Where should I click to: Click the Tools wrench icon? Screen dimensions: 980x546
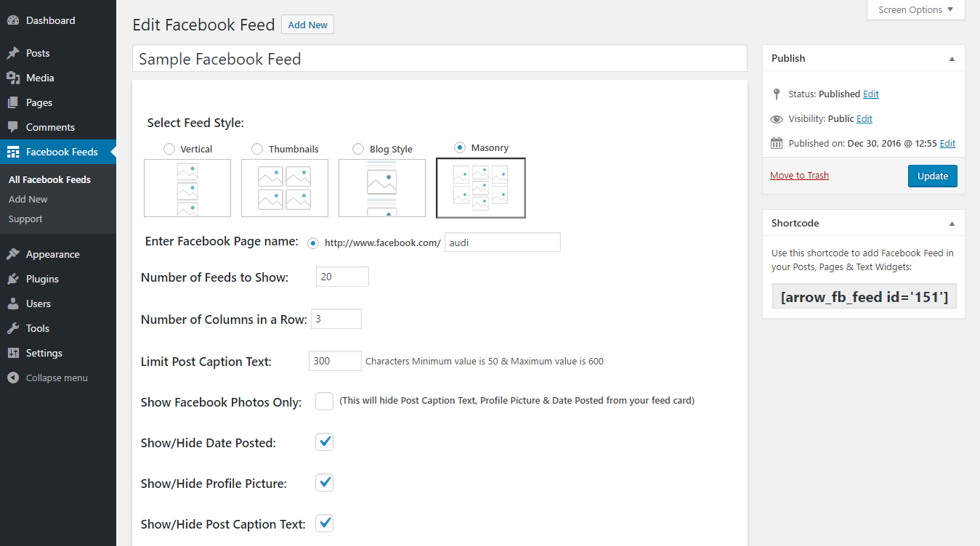[13, 328]
